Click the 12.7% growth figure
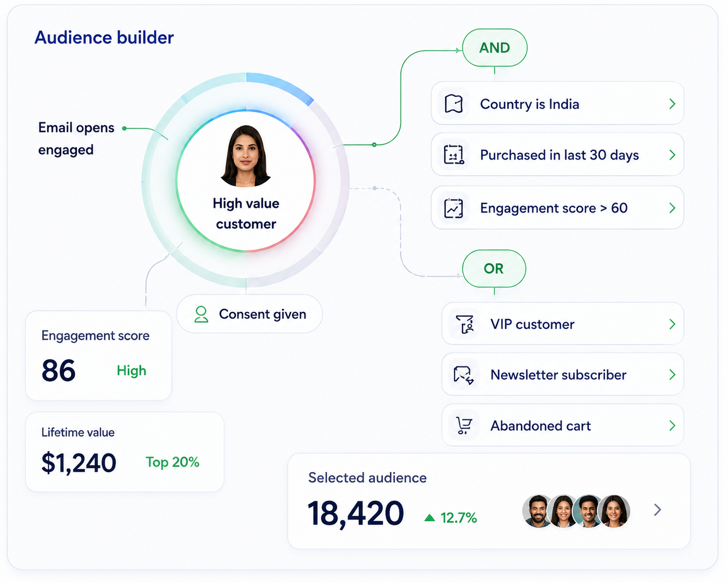Viewport: 728px width, 583px height. coord(459,518)
